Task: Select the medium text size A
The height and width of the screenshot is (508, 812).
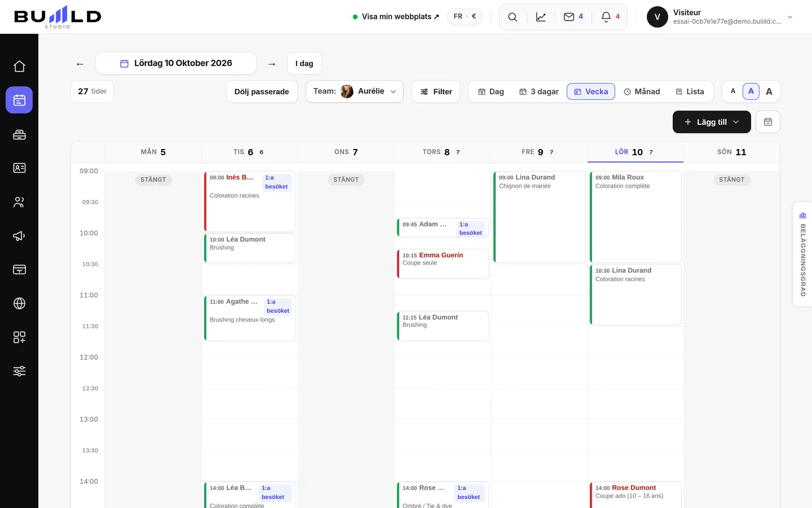Action: tap(751, 91)
